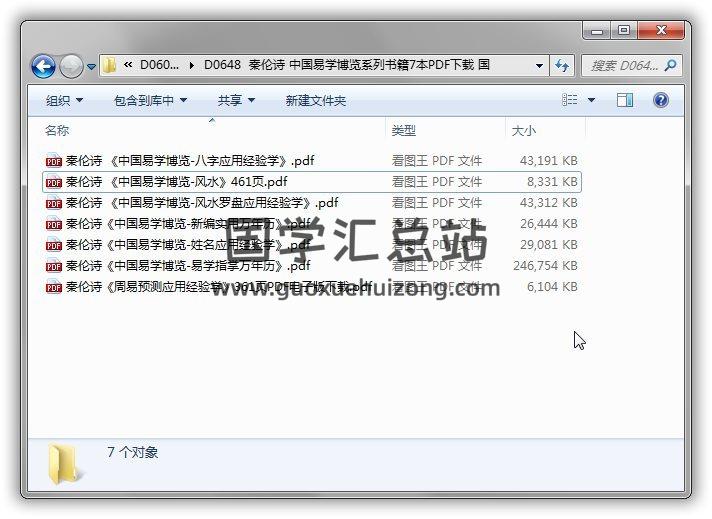Select file name 中国易学博览-八字应用经验学.pdf
The height and width of the screenshot is (519, 712).
tap(190, 161)
